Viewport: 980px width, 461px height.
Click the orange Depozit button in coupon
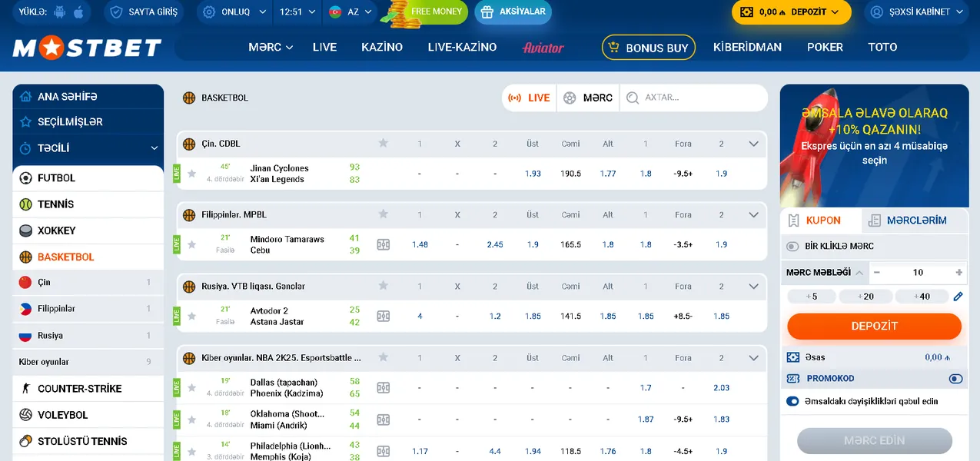(874, 326)
